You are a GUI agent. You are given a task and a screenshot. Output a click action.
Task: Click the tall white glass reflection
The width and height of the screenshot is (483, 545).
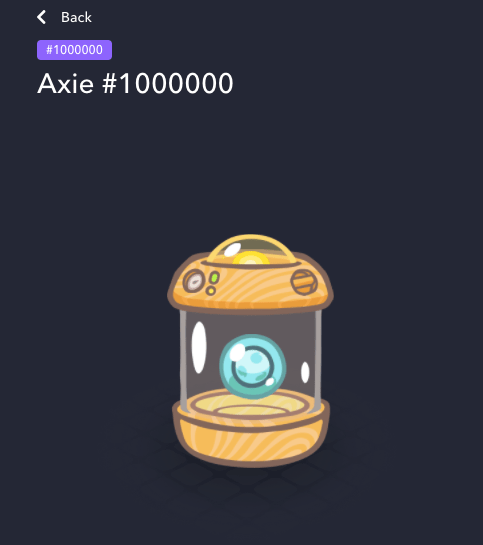pos(199,347)
